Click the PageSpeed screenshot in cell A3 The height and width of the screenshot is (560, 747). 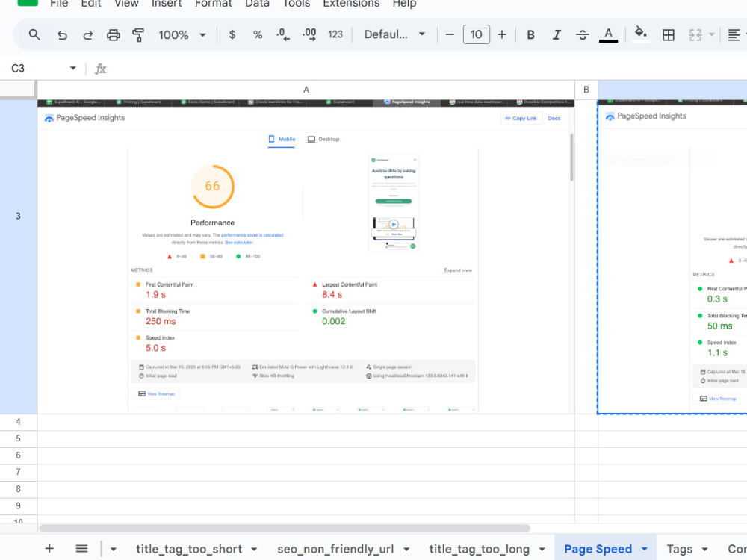click(306, 257)
